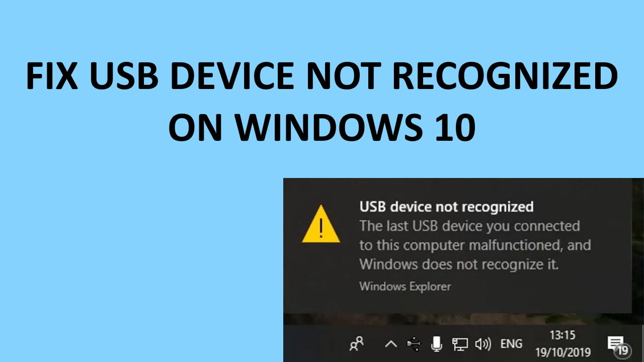The image size is (644, 362).
Task: Click the yellow warning triangle icon
Action: click(x=321, y=225)
